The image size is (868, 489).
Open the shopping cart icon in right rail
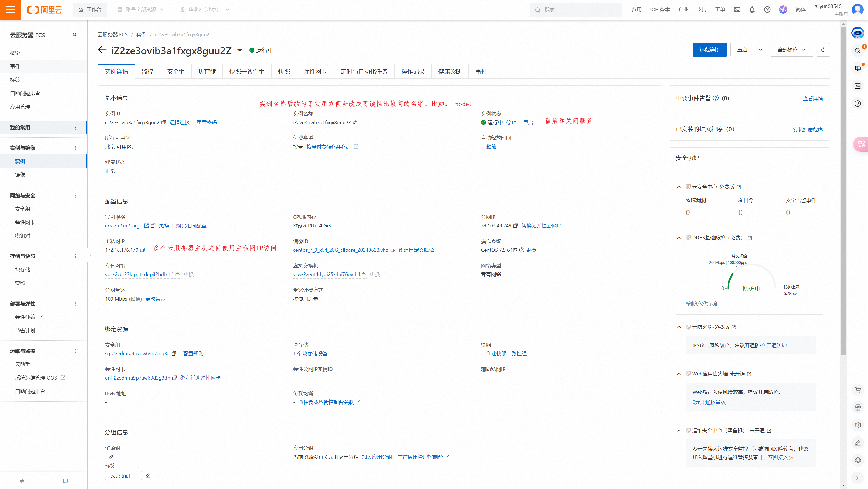click(x=858, y=390)
